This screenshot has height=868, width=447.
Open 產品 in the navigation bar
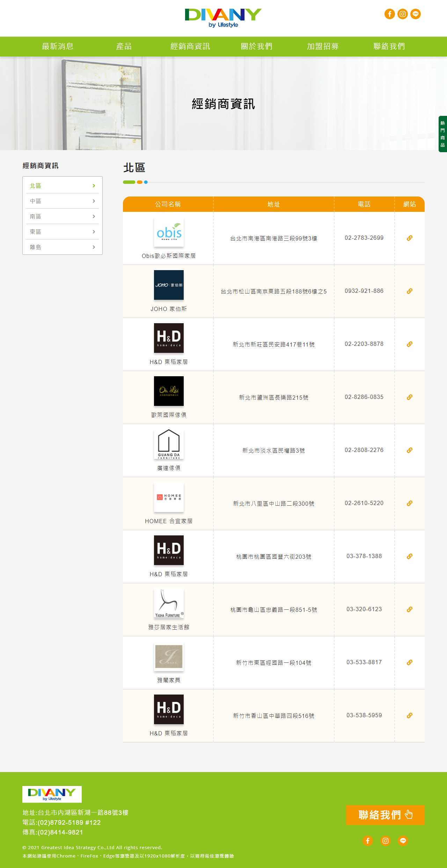[x=124, y=46]
